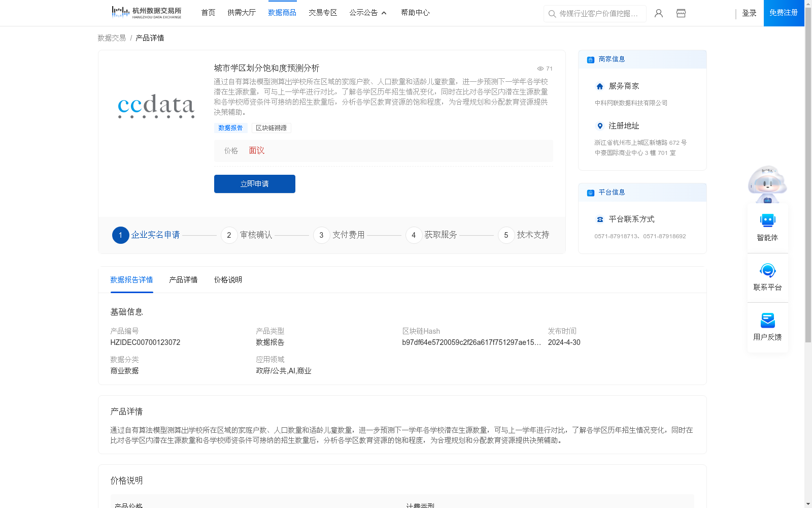
Task: Click the 服务商家 house icon
Action: [600, 86]
